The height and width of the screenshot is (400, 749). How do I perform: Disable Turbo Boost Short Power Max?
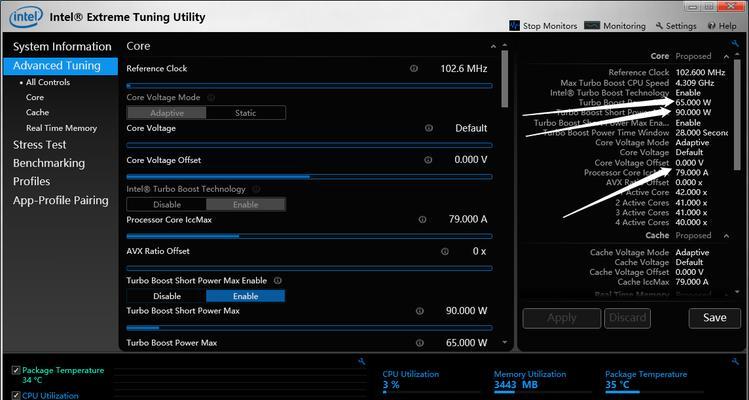click(x=166, y=296)
